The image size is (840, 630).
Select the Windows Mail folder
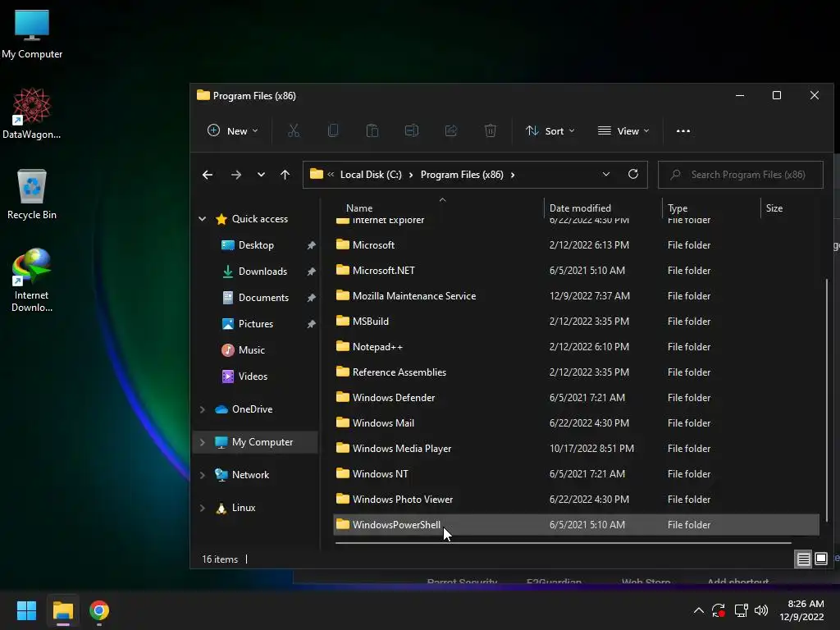pos(576,423)
